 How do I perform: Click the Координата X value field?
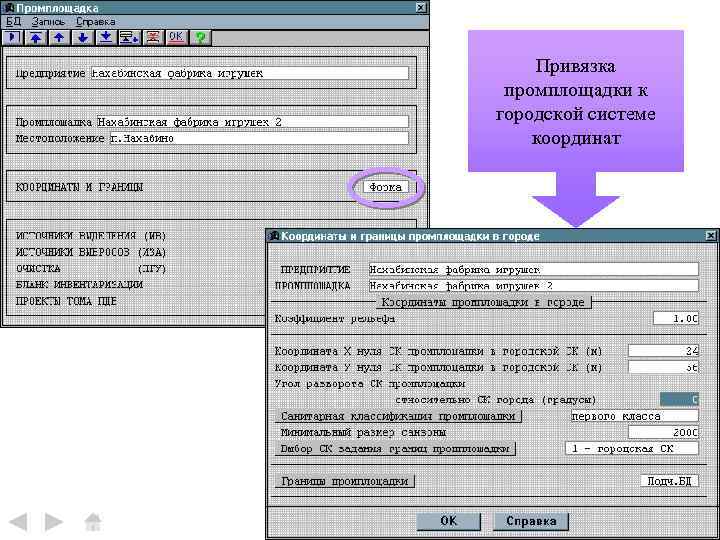664,351
